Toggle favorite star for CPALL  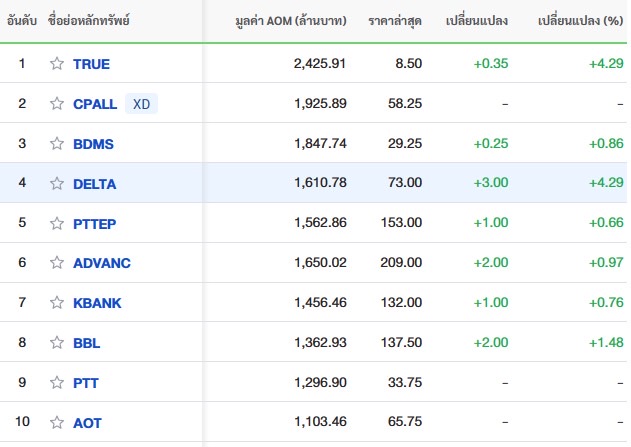tap(57, 103)
